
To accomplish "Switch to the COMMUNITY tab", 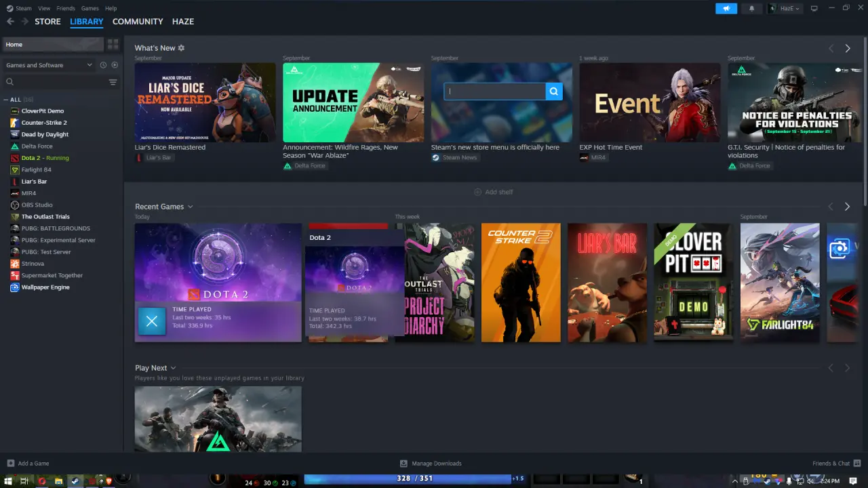I will [x=138, y=22].
